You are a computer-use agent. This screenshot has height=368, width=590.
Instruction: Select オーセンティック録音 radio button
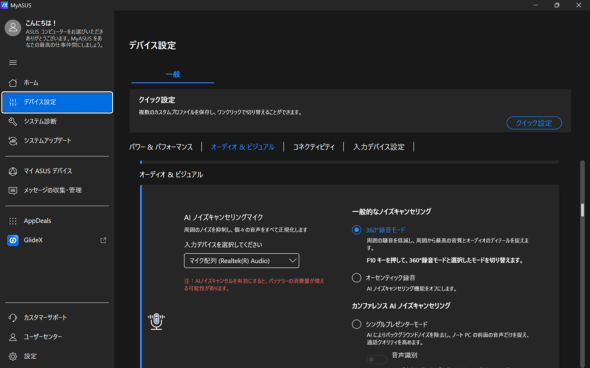356,278
